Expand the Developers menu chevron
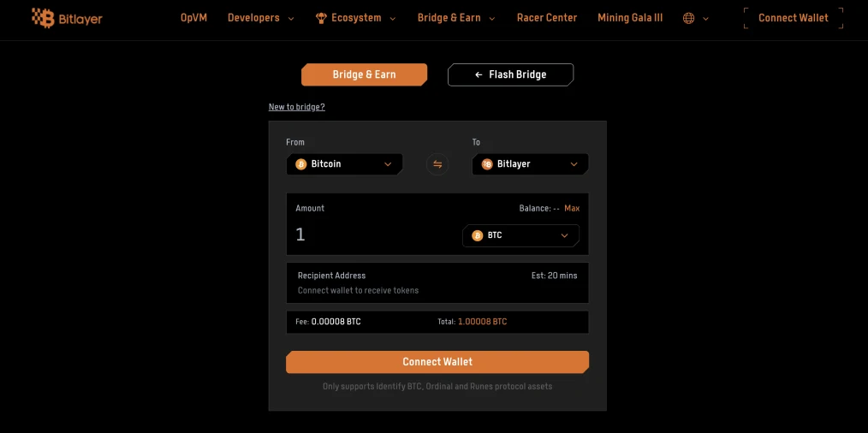 coord(291,18)
